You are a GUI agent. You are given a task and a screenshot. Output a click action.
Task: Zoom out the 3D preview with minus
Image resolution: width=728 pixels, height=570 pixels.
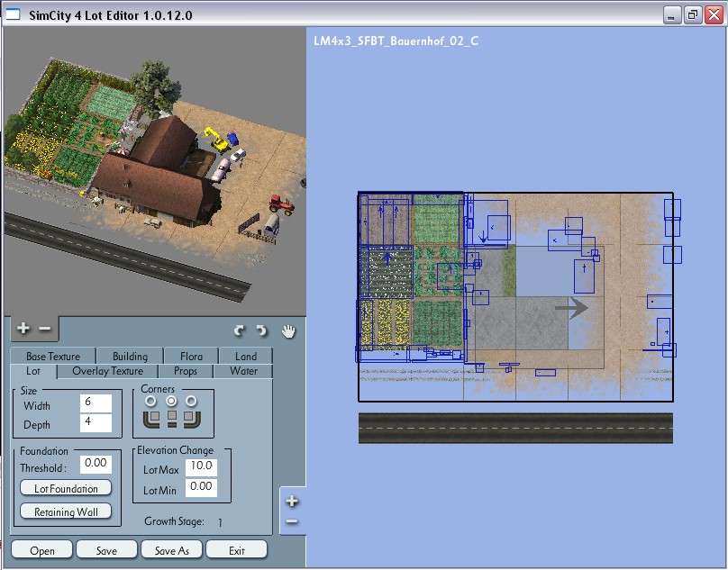pyautogui.click(x=44, y=329)
